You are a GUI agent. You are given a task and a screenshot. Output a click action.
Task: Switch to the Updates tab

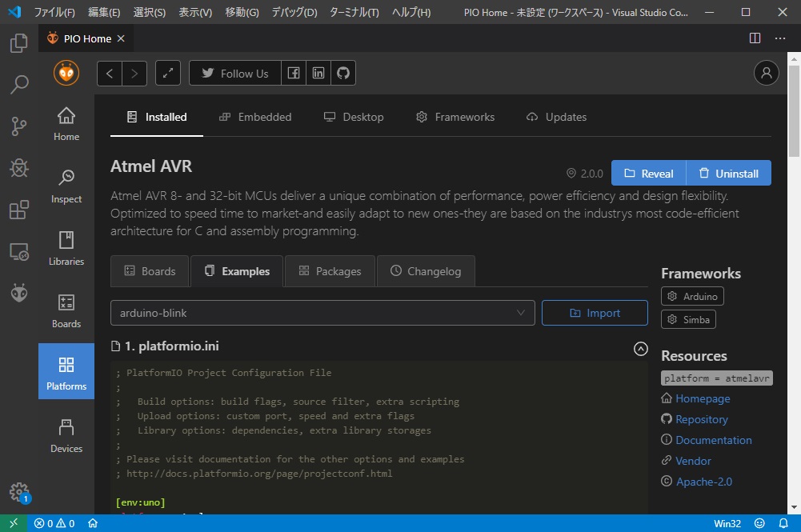[x=556, y=117]
